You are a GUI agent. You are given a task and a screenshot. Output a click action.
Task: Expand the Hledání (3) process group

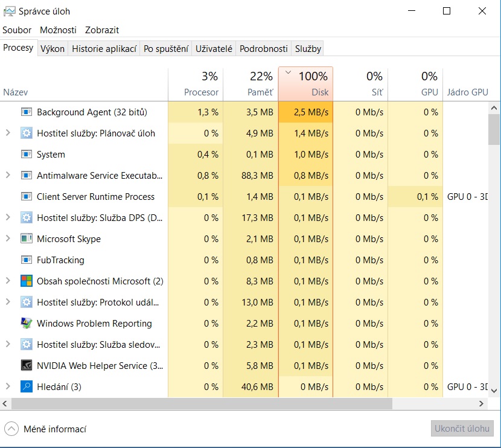click(8, 387)
